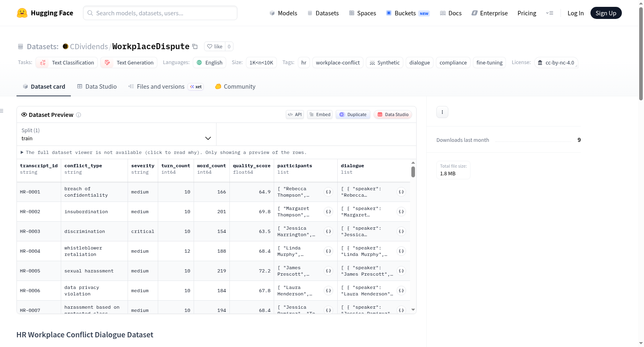Like the WorkplaceDispute dataset
This screenshot has height=347, width=644.
[x=215, y=46]
